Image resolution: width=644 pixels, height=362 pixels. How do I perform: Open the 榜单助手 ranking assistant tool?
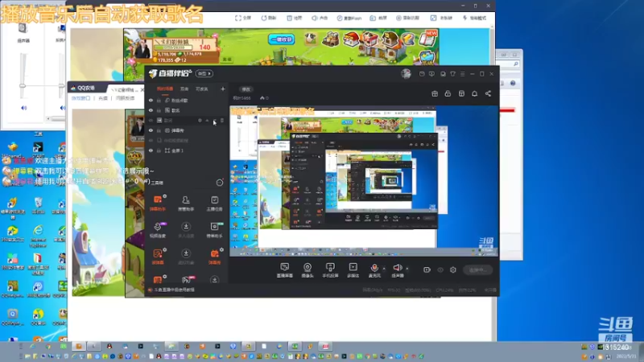[214, 230]
